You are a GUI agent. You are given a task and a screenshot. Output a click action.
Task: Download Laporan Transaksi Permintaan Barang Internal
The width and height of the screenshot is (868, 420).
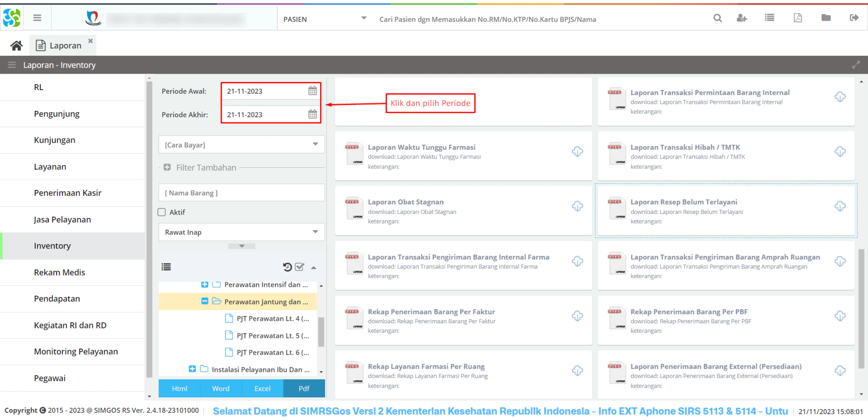point(840,97)
